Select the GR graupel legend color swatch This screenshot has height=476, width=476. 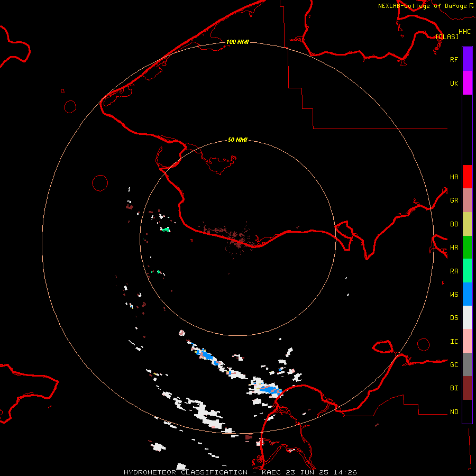(467, 200)
